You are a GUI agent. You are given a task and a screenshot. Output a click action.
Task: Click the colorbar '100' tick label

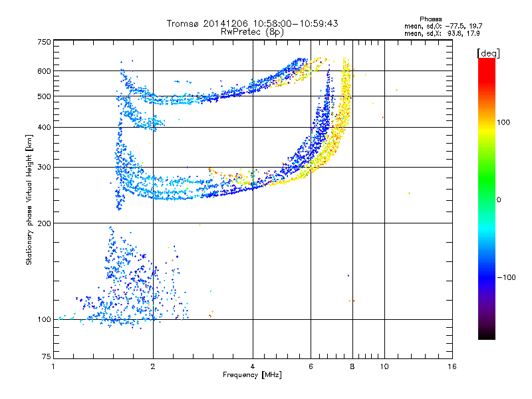503,122
